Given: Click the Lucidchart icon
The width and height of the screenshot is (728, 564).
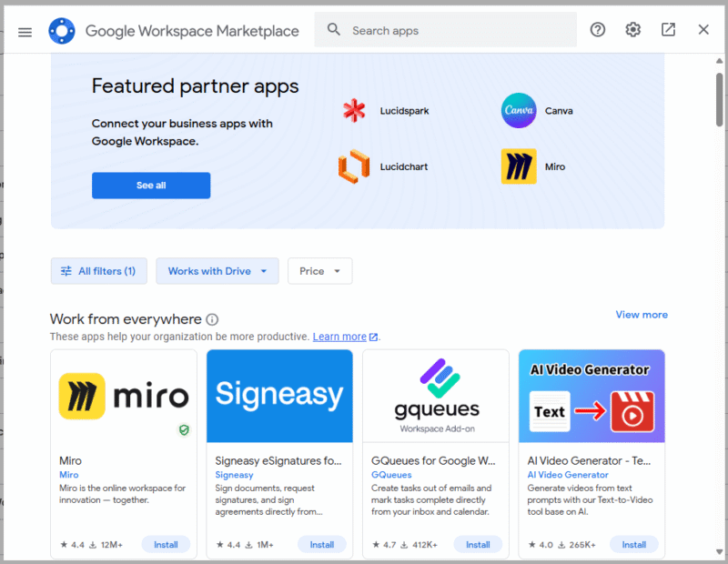Looking at the screenshot, I should [x=353, y=166].
